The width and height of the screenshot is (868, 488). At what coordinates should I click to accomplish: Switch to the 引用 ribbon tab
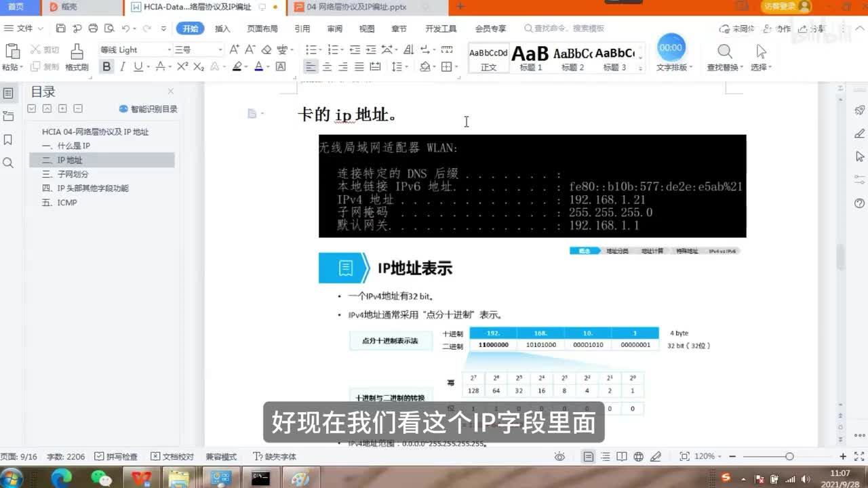(x=302, y=28)
